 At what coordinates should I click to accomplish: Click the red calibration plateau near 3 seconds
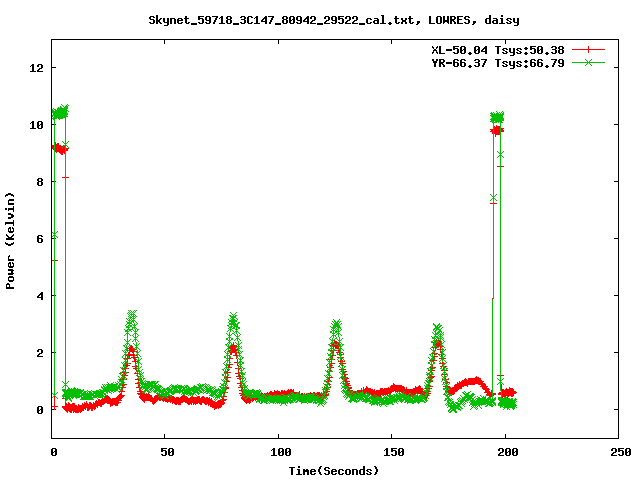[x=60, y=149]
